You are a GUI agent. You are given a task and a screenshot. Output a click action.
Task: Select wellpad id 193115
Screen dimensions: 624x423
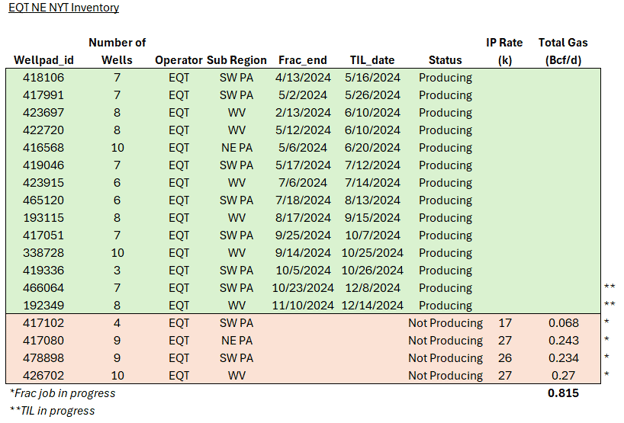pyautogui.click(x=43, y=218)
